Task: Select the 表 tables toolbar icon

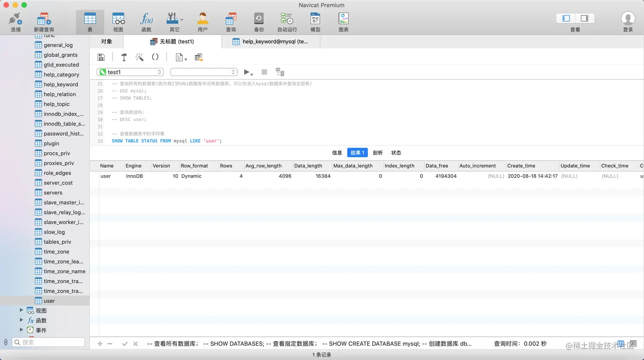Action: tap(90, 22)
